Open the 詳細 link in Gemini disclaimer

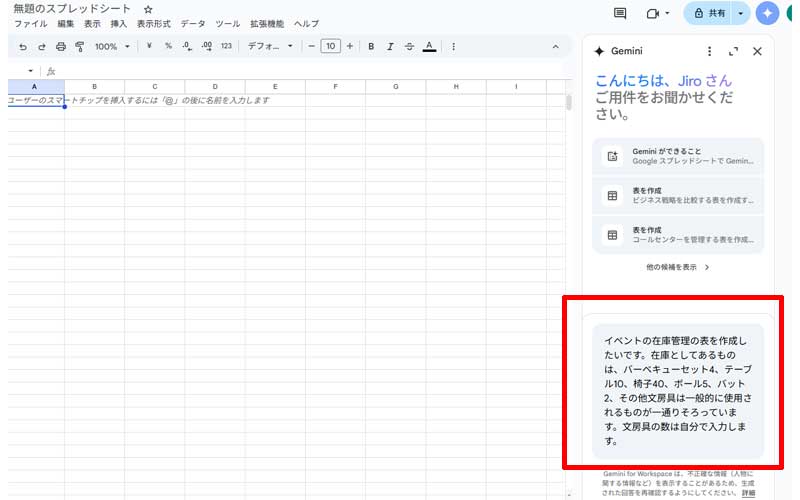point(748,493)
